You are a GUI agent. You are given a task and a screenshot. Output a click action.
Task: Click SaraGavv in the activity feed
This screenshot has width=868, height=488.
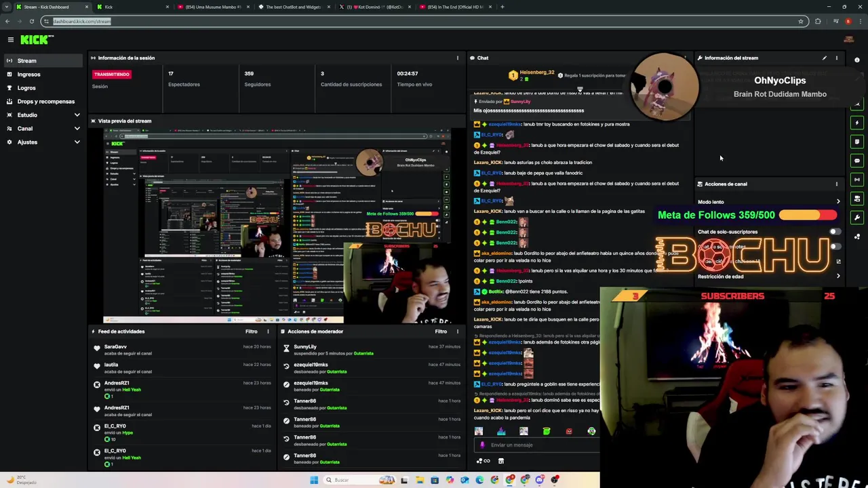[115, 347]
